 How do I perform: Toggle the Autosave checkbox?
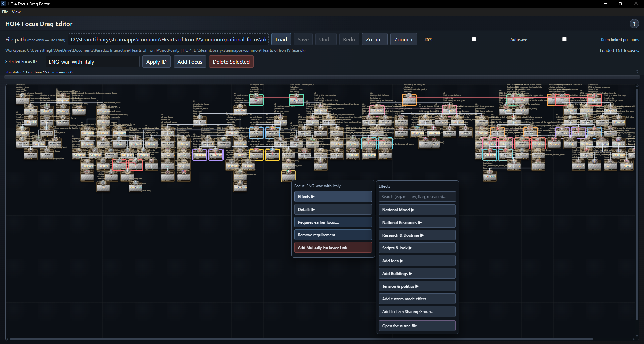point(474,39)
